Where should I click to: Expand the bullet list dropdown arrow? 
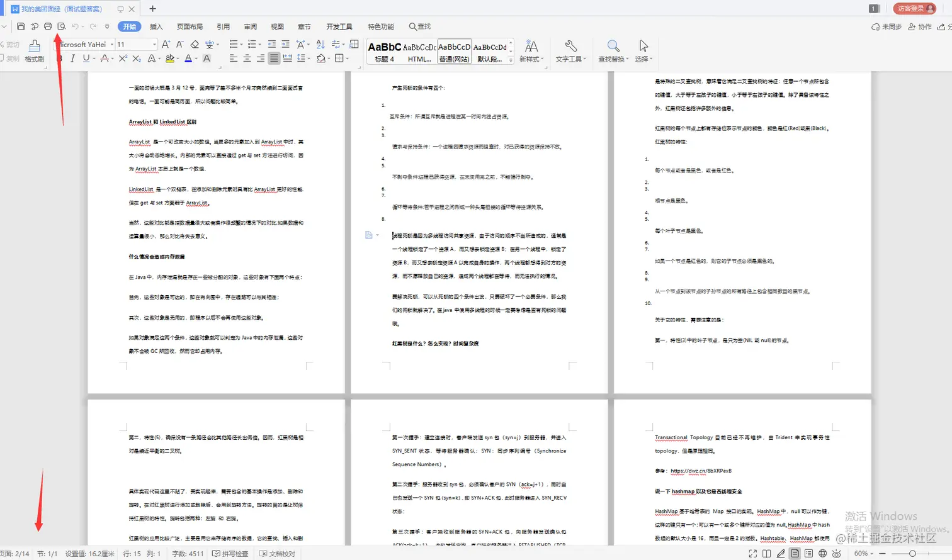coord(241,45)
